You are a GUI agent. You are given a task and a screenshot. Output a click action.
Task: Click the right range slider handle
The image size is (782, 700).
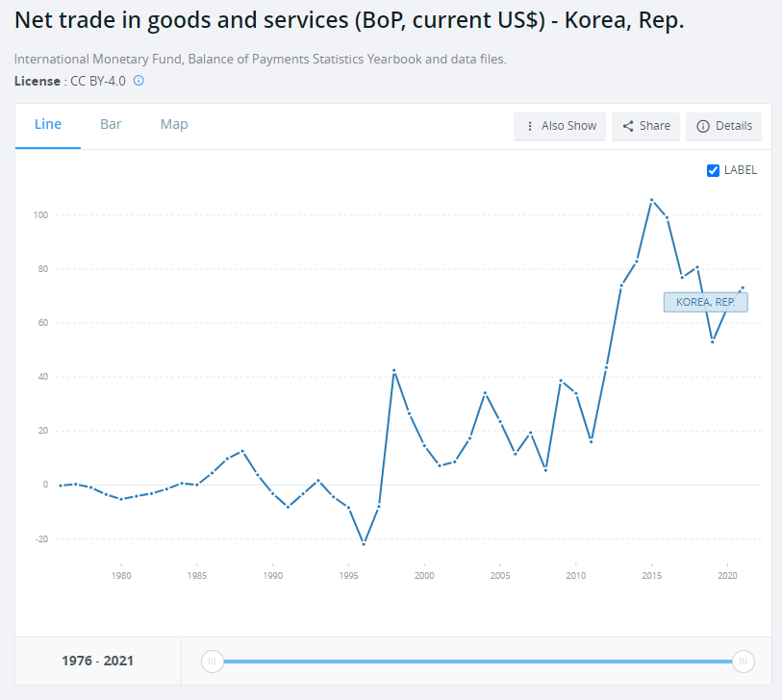coord(743,661)
